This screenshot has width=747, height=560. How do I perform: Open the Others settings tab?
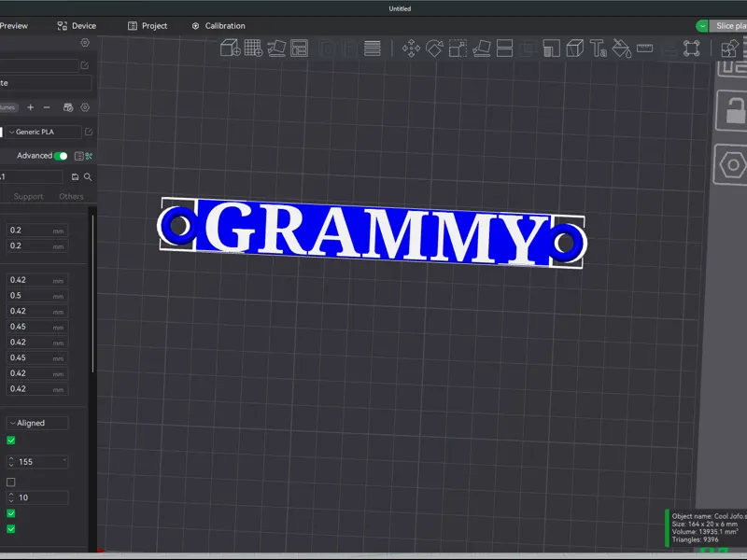[x=71, y=196]
